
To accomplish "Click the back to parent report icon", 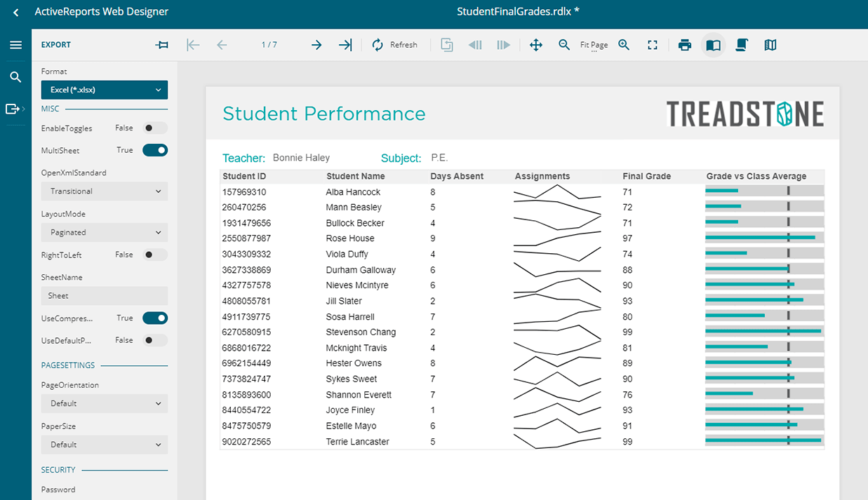I will (446, 45).
